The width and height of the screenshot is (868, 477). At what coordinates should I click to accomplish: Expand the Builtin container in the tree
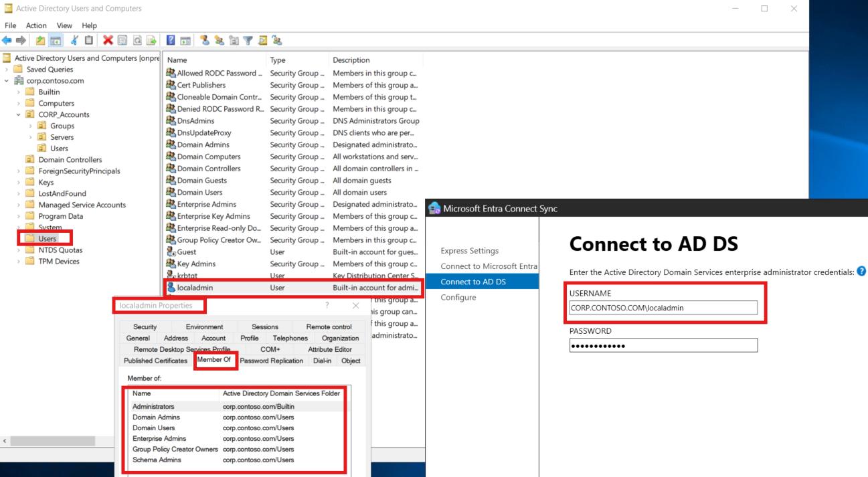click(19, 92)
